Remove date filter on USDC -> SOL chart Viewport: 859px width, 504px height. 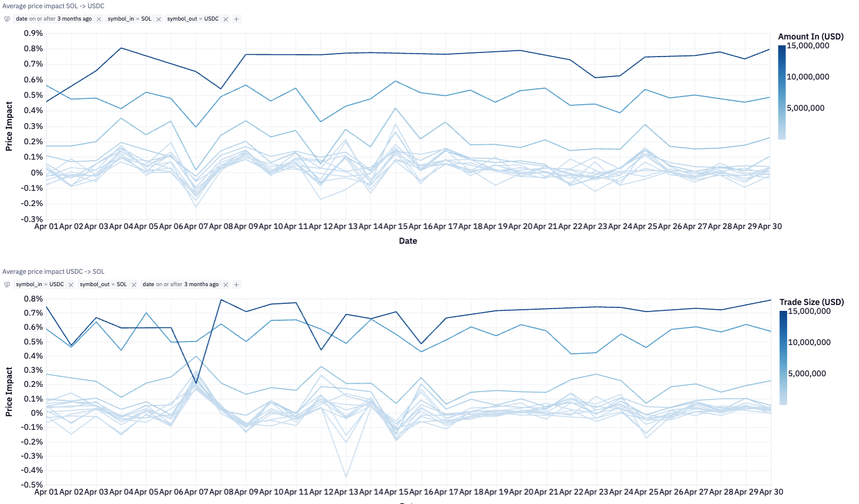pyautogui.click(x=225, y=285)
